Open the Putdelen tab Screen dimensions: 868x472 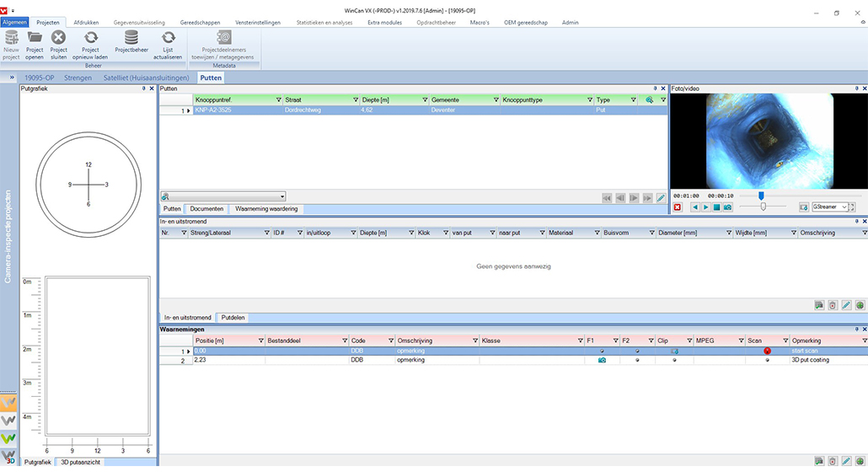[x=233, y=318]
